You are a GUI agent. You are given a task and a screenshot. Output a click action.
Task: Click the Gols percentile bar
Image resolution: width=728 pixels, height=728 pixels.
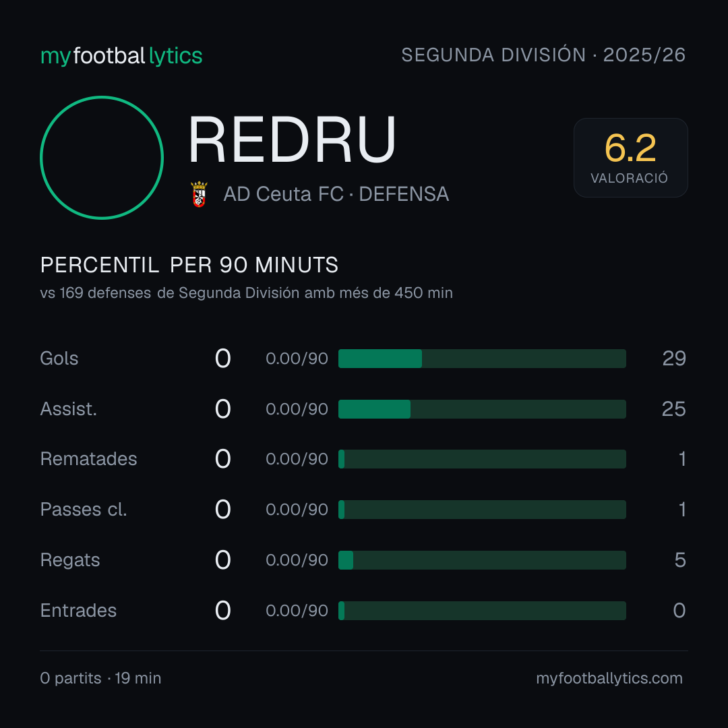(482, 359)
